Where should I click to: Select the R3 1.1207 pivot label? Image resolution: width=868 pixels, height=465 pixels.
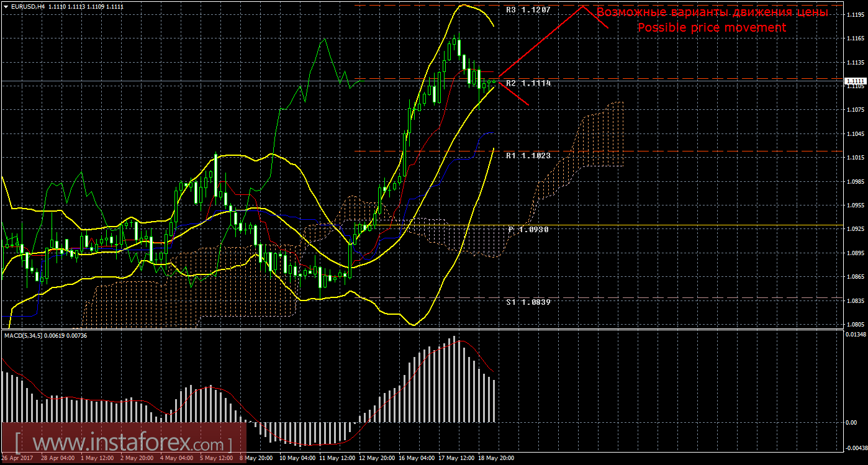(x=528, y=10)
